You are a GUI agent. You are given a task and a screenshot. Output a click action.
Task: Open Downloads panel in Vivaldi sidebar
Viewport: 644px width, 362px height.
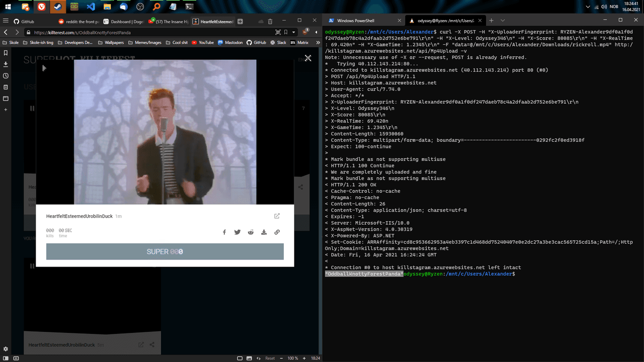[x=6, y=64]
